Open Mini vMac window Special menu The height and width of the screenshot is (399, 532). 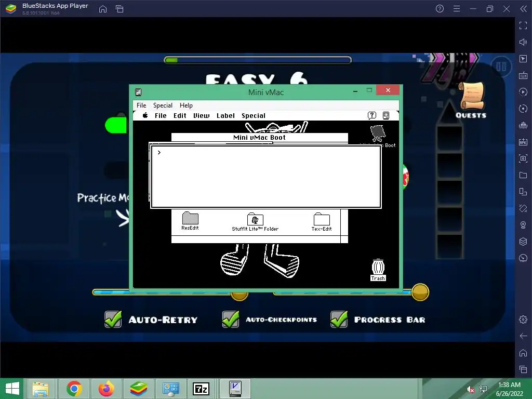163,105
